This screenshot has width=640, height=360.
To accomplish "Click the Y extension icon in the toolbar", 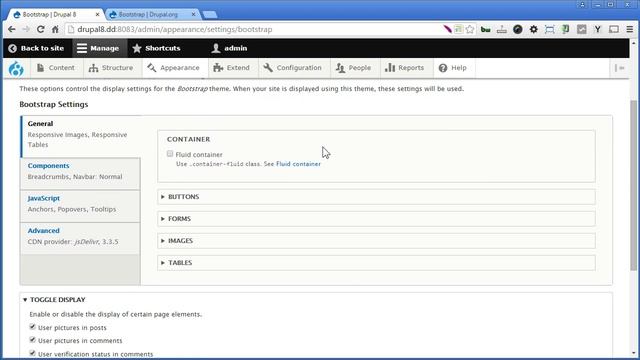I will [598, 29].
